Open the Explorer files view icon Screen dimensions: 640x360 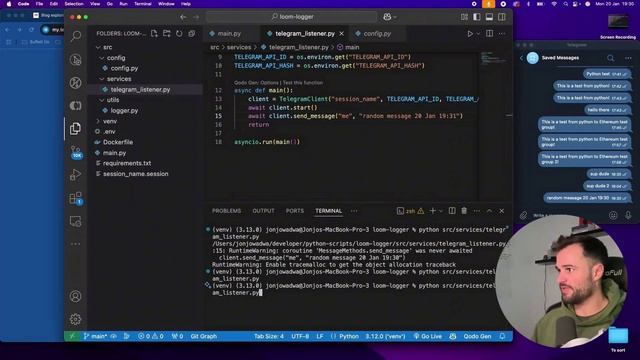(x=76, y=129)
